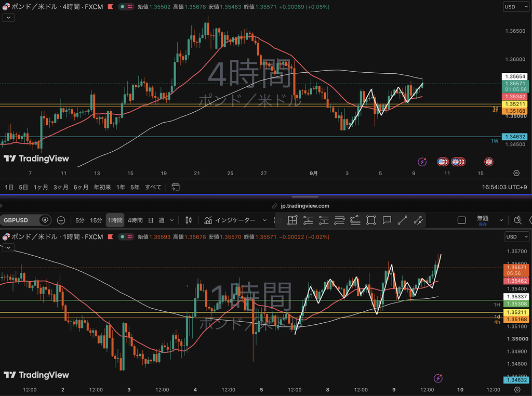The image size is (532, 396).
Task: Open upper chart settings gear icon
Action: pos(516,173)
